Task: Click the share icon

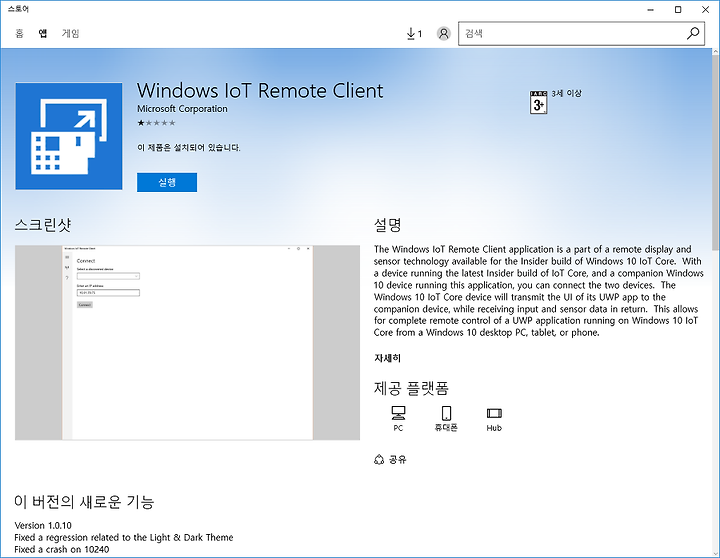Action: 379,459
